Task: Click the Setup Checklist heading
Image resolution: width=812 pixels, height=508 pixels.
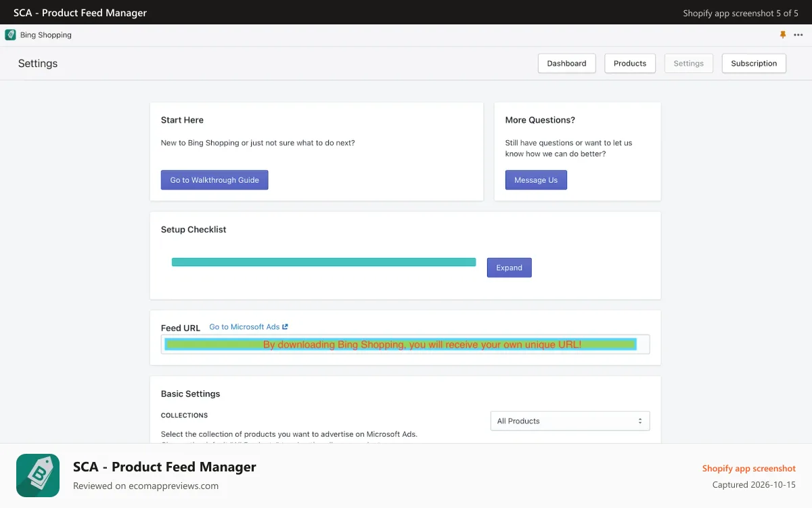Action: (194, 230)
